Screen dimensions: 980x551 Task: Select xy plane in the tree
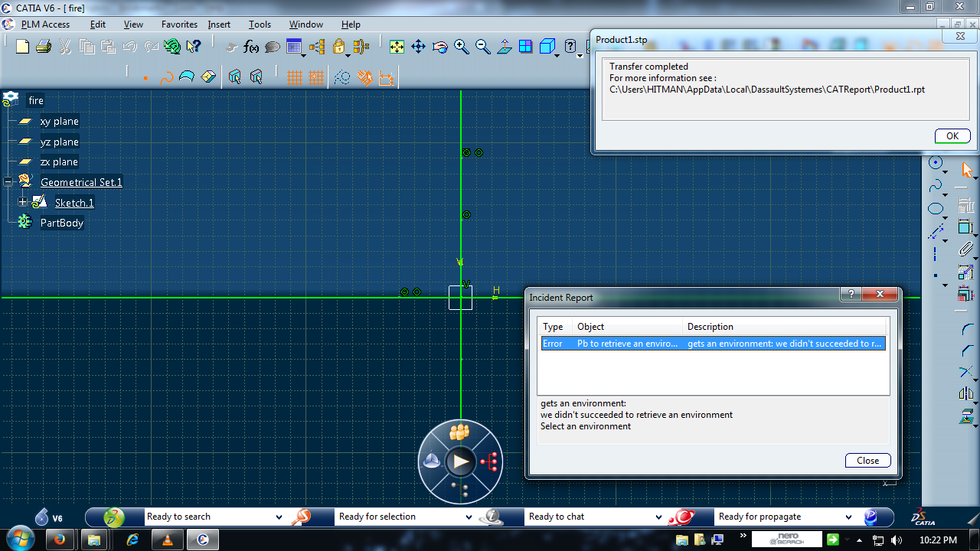pos(59,122)
